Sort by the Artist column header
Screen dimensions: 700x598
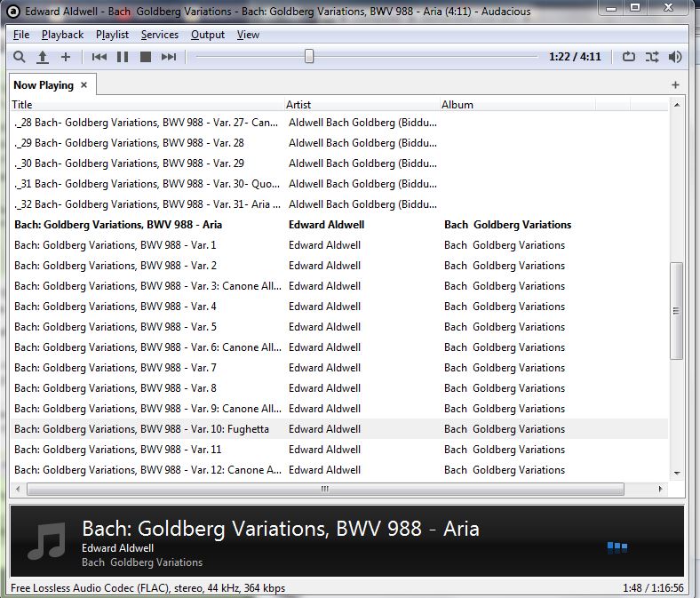click(362, 105)
